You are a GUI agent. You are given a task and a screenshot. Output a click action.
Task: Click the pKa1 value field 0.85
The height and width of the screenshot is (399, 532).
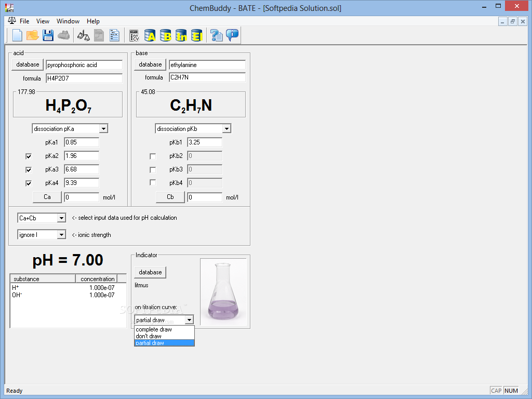pyautogui.click(x=82, y=142)
